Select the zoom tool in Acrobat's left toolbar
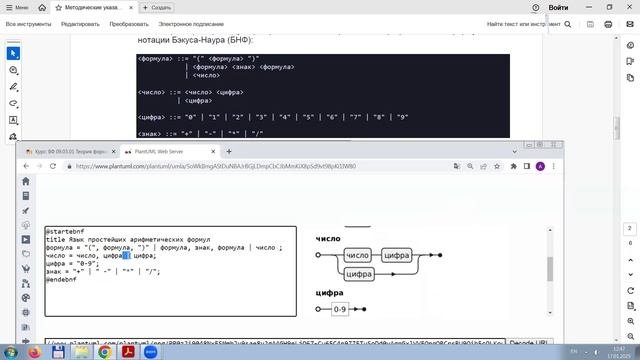The width and height of the screenshot is (640, 360). [13, 70]
